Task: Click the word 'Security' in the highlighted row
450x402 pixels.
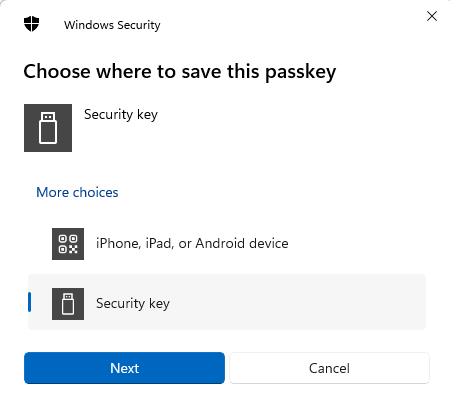Action: click(120, 304)
